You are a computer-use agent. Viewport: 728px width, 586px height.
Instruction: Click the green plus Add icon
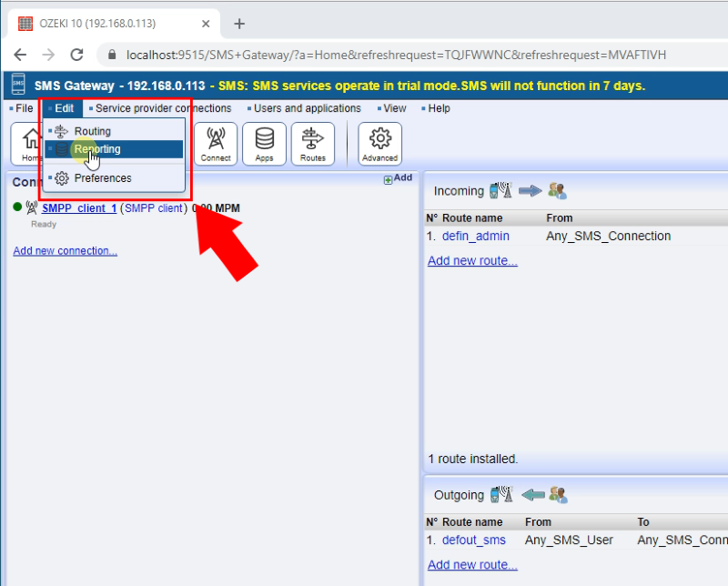[x=389, y=179]
